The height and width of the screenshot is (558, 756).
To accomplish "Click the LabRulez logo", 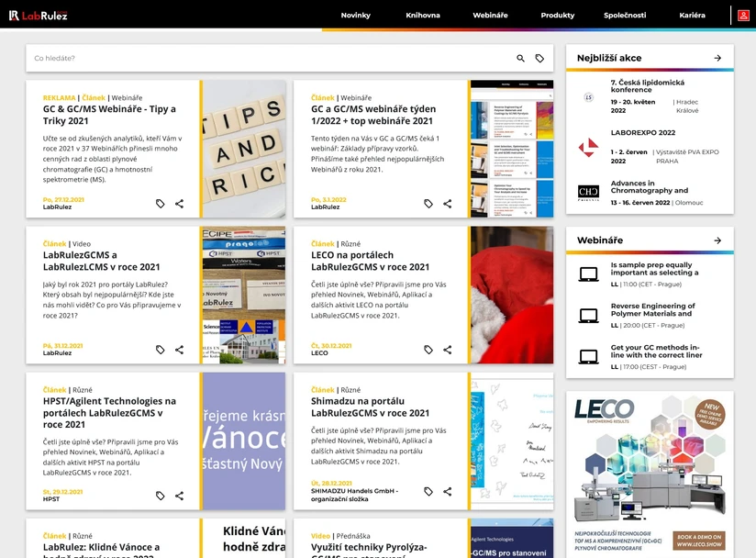I will tap(38, 16).
